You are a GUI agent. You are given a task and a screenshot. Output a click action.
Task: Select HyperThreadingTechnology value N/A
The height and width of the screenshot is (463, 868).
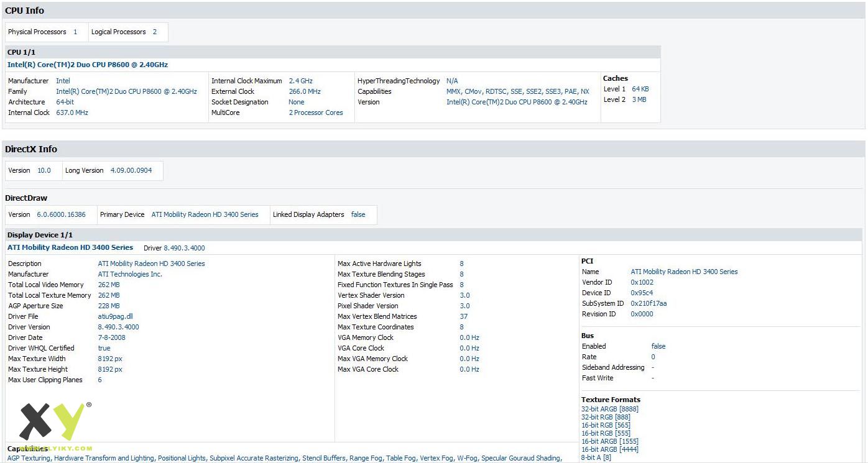click(452, 81)
